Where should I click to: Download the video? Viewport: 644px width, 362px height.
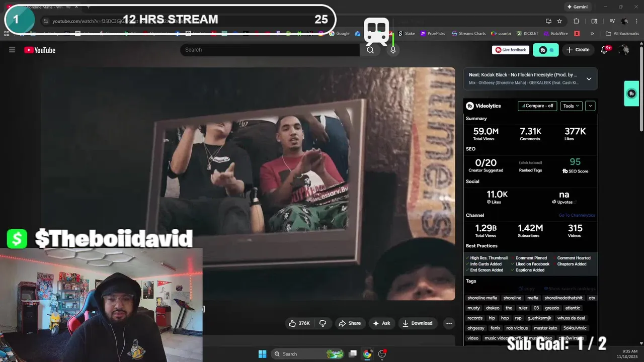[x=418, y=323]
